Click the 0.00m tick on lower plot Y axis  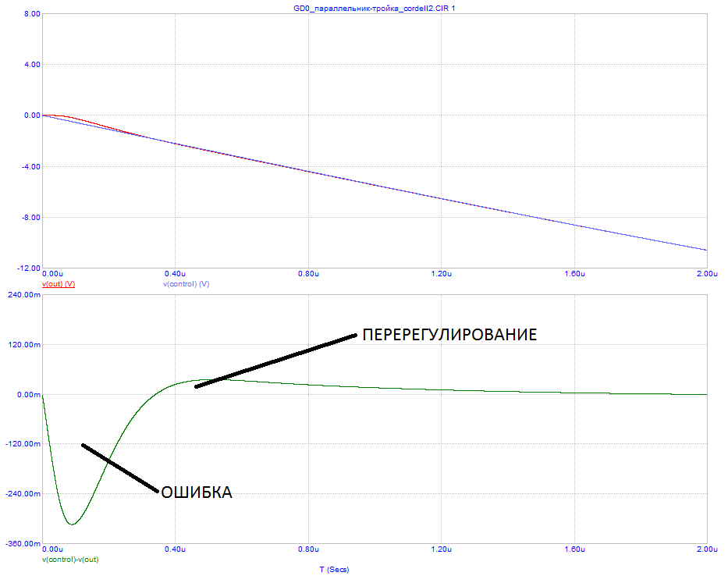click(29, 394)
